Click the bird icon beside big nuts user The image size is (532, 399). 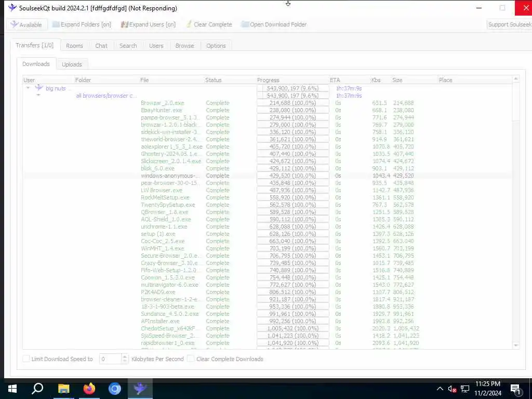[x=39, y=88]
